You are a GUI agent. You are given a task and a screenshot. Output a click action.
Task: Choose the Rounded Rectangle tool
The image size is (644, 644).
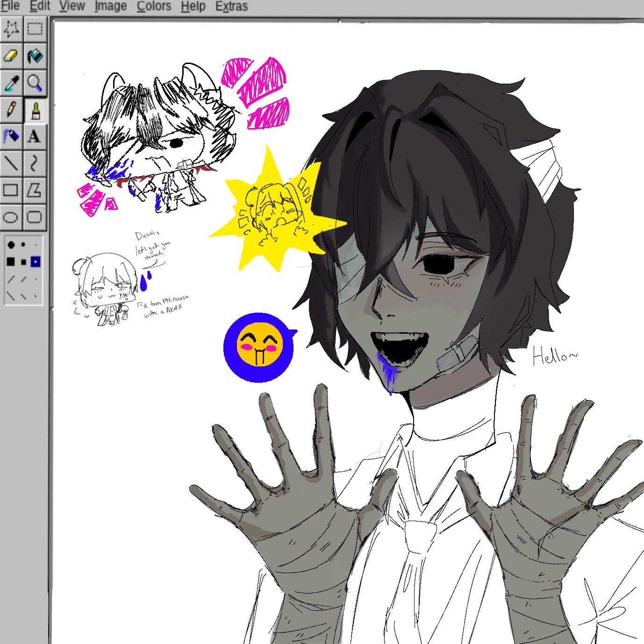pyautogui.click(x=35, y=216)
